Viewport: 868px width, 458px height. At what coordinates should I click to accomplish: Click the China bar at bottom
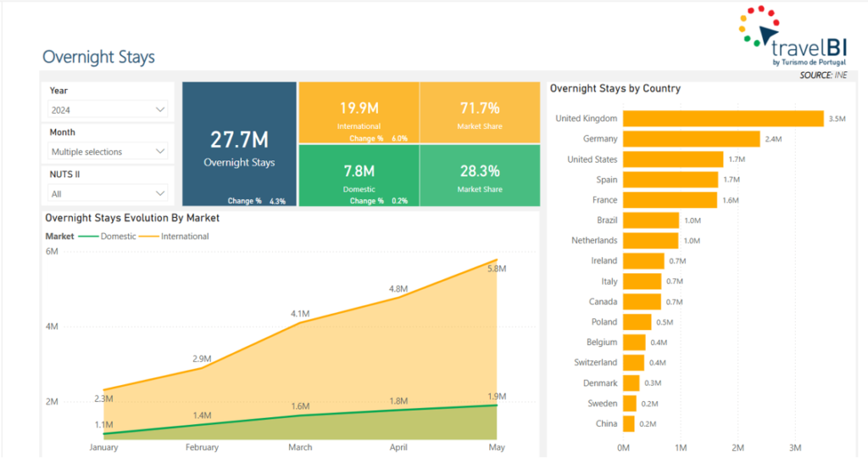[629, 423]
